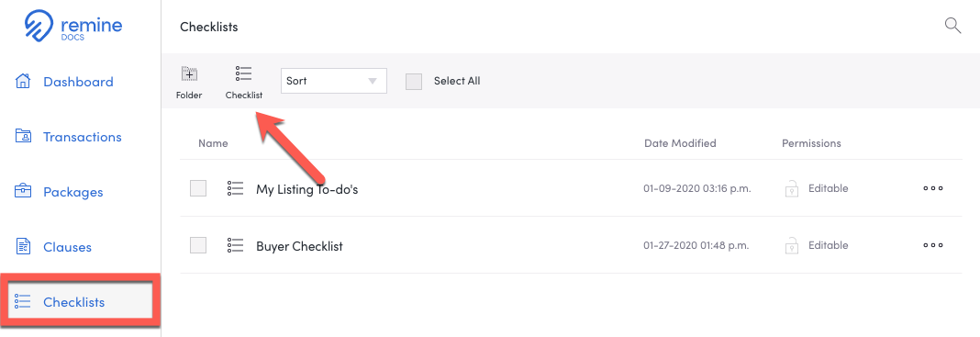Click the Packages briefcase icon
980x337 pixels.
[23, 191]
